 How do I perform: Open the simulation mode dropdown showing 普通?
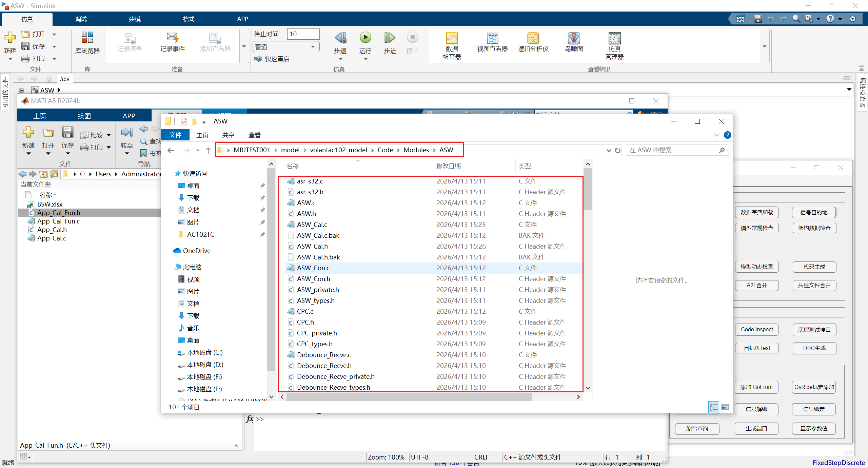286,47
